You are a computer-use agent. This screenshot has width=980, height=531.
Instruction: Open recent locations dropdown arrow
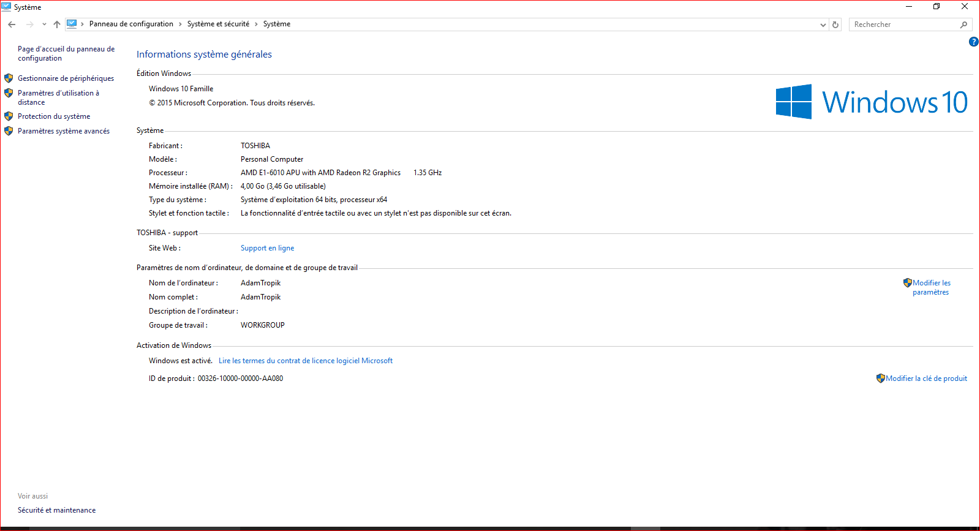44,24
